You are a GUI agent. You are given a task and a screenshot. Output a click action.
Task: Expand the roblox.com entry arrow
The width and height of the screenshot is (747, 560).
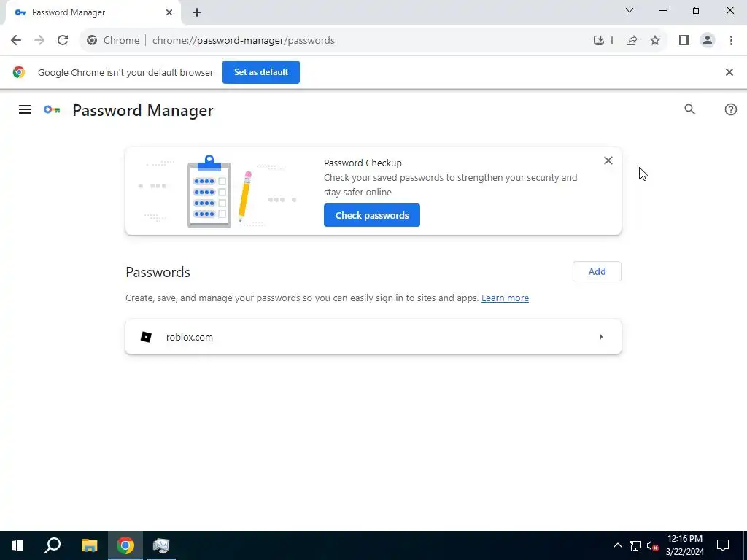coord(601,337)
